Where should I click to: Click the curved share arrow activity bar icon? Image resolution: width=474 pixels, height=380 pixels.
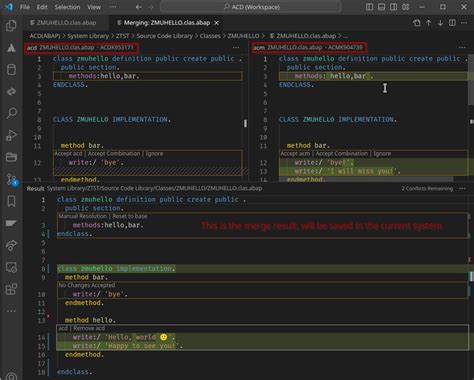11,91
